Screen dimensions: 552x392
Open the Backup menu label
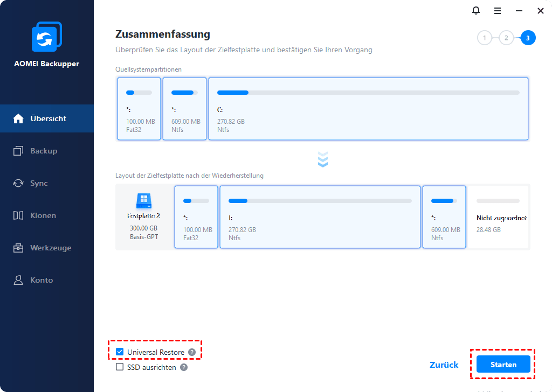pyautogui.click(x=44, y=151)
